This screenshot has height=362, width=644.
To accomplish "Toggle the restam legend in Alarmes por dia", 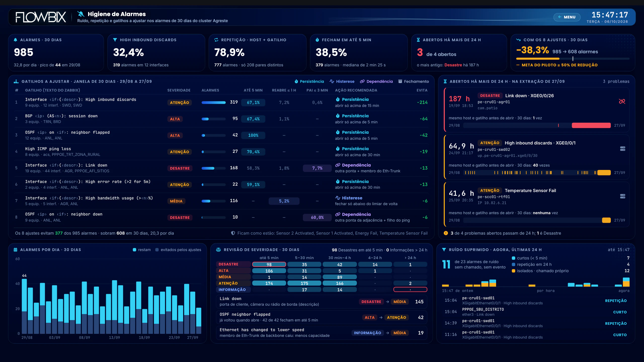I will [x=142, y=250].
